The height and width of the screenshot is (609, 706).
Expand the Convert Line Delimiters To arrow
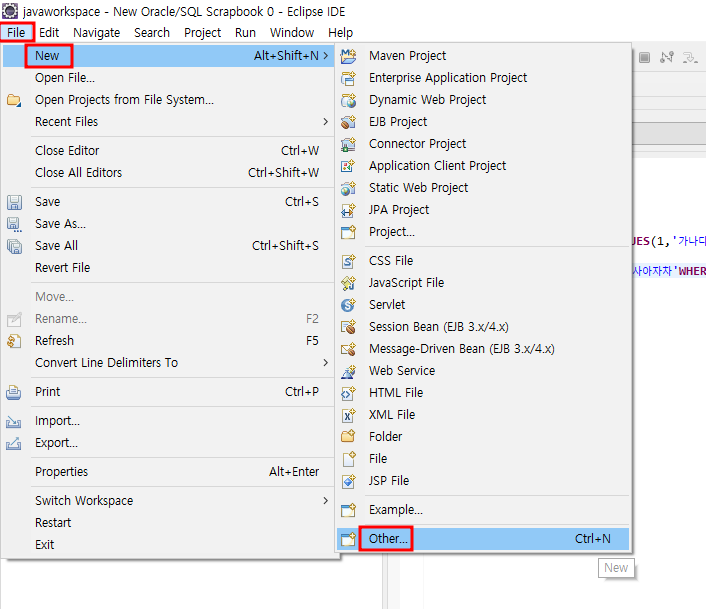(x=326, y=362)
